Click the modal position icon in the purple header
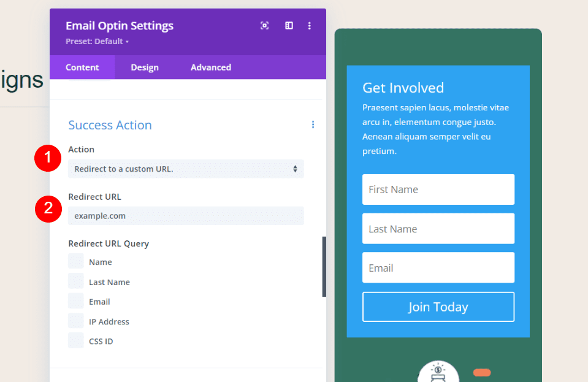588x382 pixels. pyautogui.click(x=288, y=26)
